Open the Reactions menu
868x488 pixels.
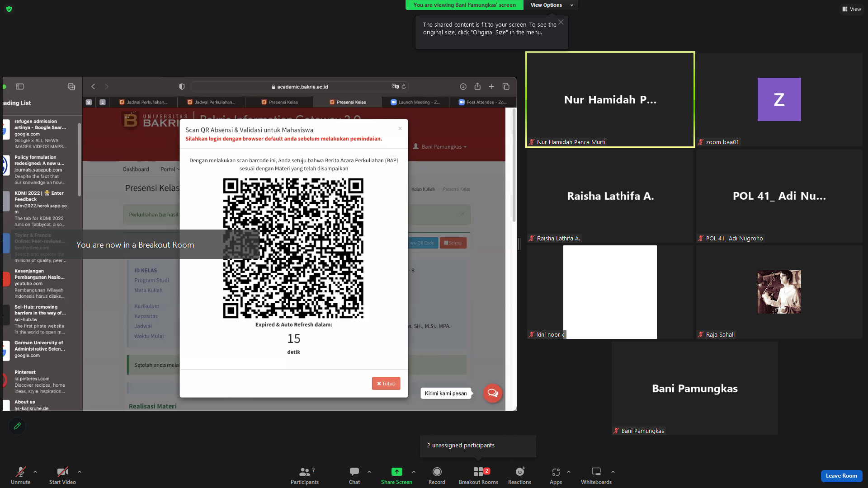click(x=519, y=475)
